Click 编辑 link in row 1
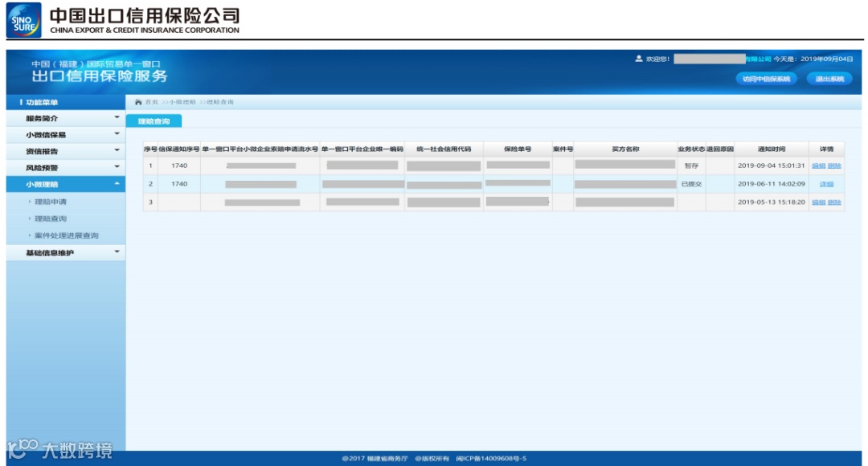Image resolution: width=868 pixels, height=466 pixels. [x=818, y=166]
